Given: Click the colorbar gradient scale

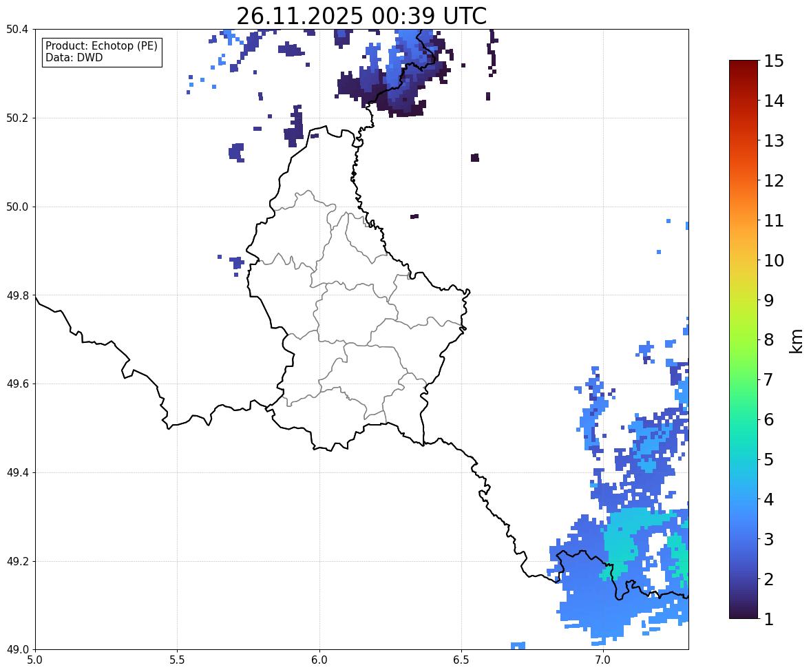Looking at the screenshot, I should click(744, 339).
